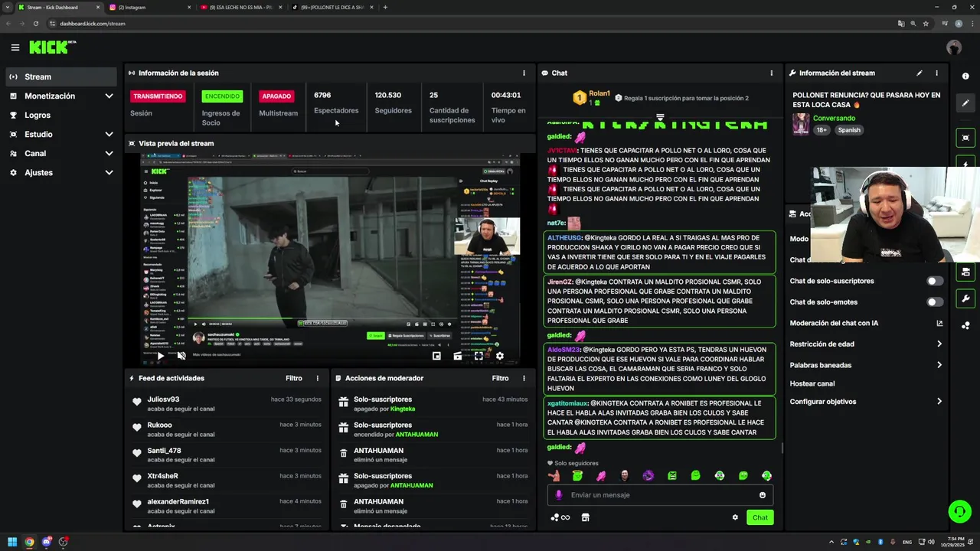Click Filtro in Feed de actividades
Screen dimensions: 980x551
point(294,378)
